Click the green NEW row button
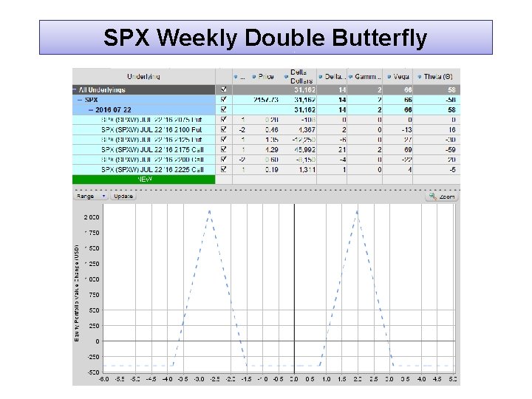 pos(144,180)
